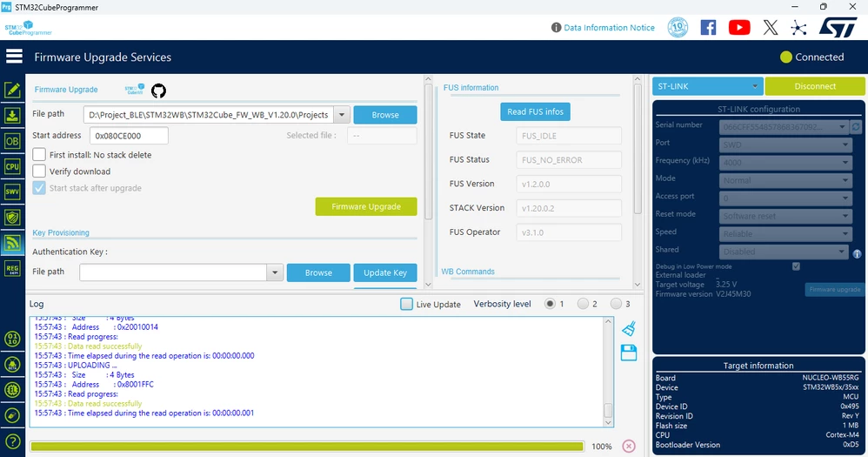Click the STM32CubeWB logo icon
Image resolution: width=868 pixels, height=457 pixels.
(x=135, y=89)
